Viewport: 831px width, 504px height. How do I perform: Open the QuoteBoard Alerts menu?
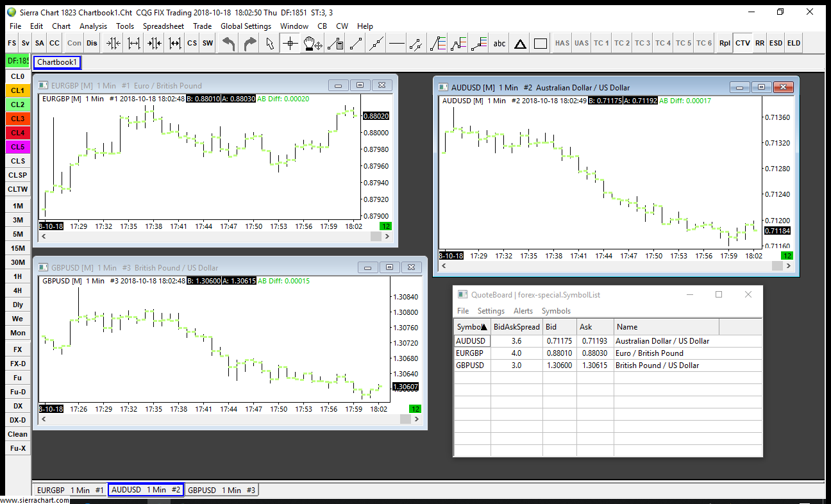(x=523, y=311)
